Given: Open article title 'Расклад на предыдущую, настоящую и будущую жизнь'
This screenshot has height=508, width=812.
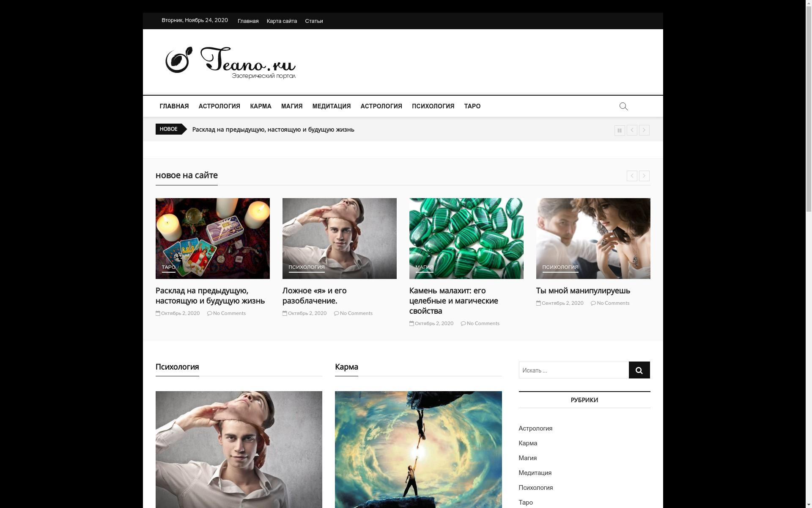Looking at the screenshot, I should [x=210, y=295].
